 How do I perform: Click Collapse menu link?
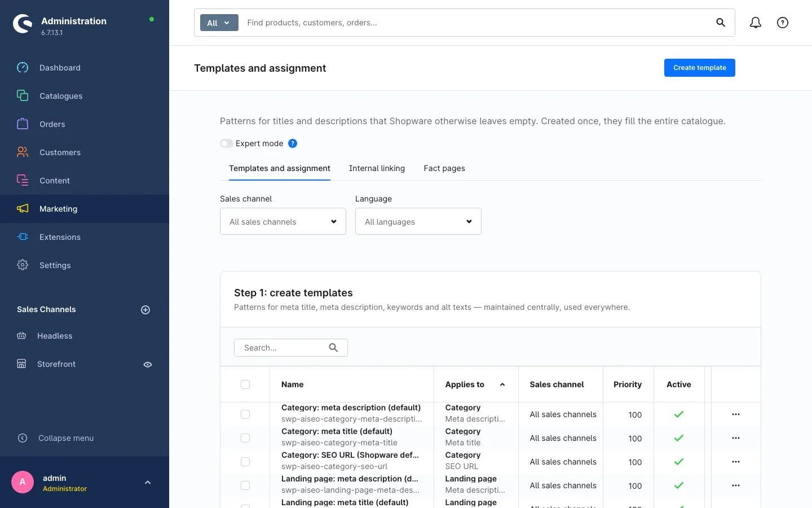click(x=66, y=438)
